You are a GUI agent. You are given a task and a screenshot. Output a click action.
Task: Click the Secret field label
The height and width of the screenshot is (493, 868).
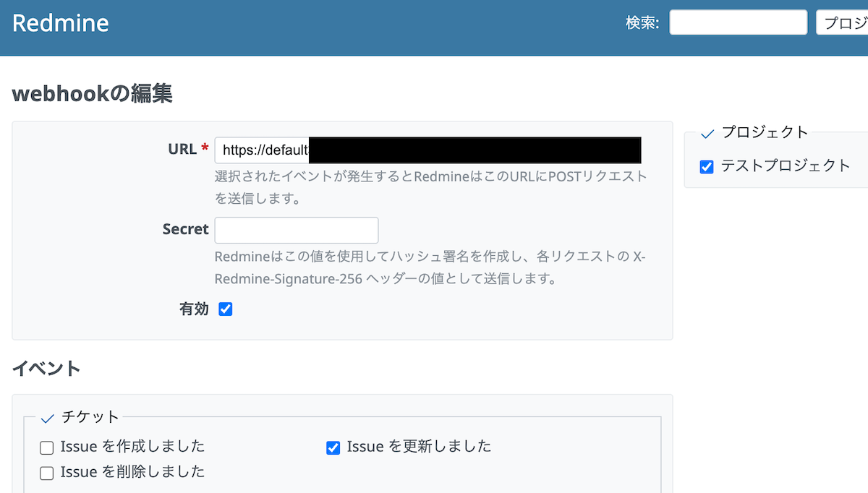(186, 229)
